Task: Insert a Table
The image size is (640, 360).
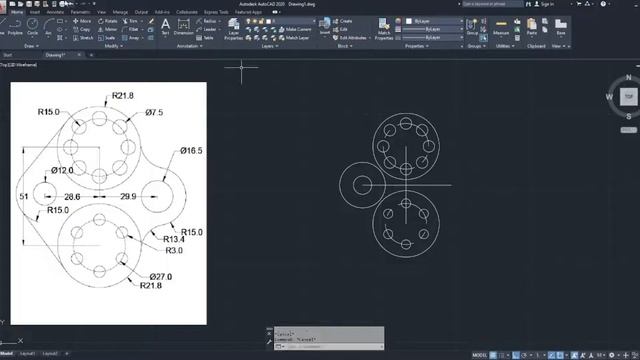Action: tap(204, 38)
